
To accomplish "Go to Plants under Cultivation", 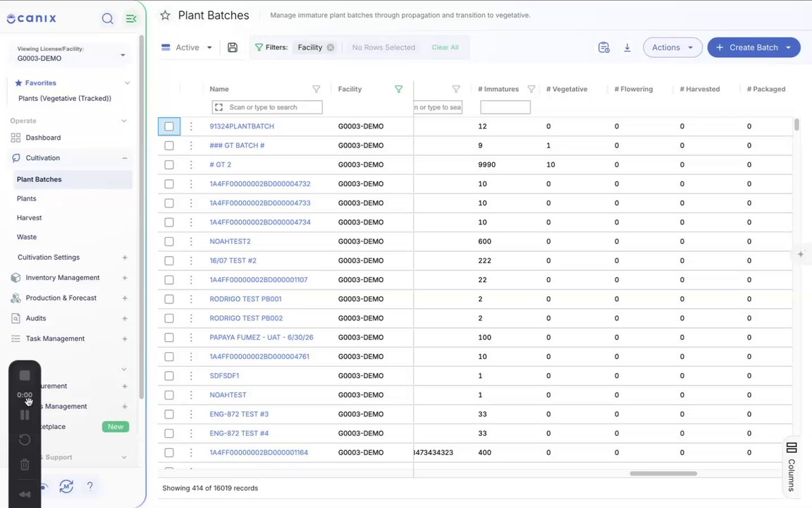I will [26, 198].
